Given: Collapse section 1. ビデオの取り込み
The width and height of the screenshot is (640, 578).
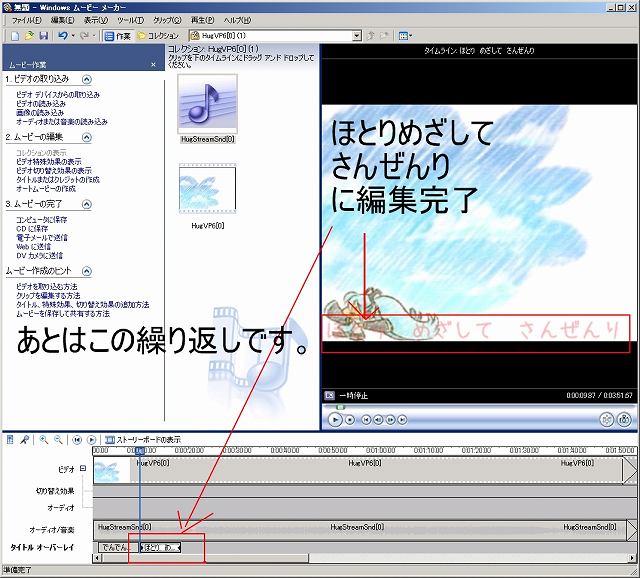Looking at the screenshot, I should coord(87,79).
